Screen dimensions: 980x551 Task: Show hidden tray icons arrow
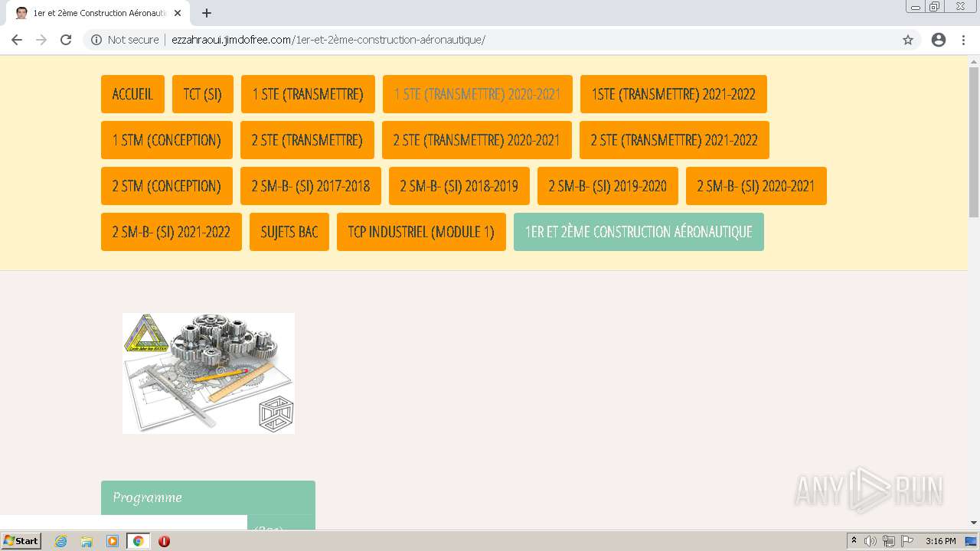coord(854,541)
